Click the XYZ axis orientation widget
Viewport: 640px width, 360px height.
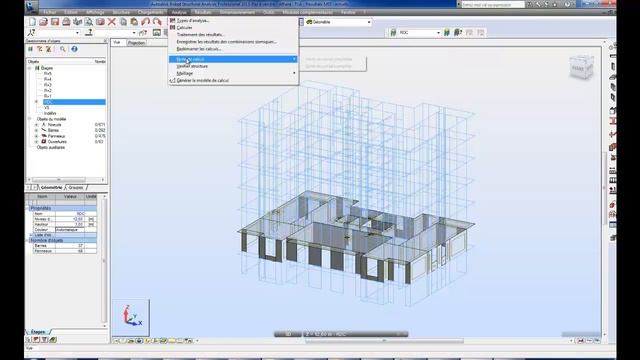click(x=131, y=317)
